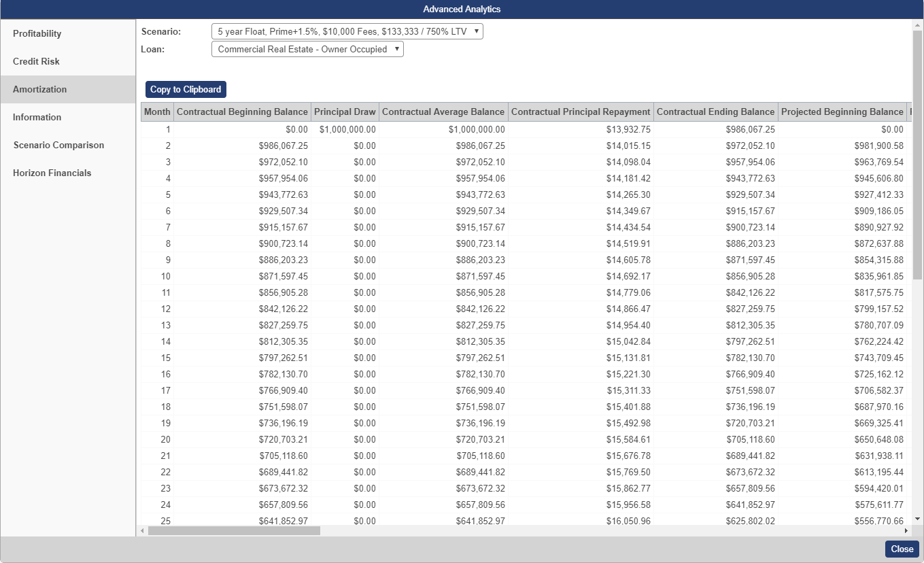Click the month 12 row number
Image resolution: width=924 pixels, height=563 pixels.
click(157, 309)
